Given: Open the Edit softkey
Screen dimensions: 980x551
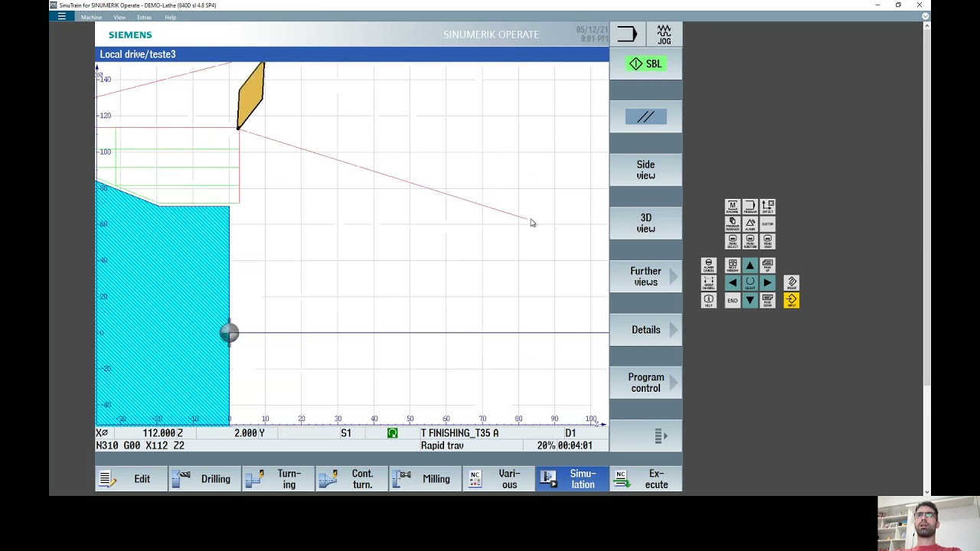Looking at the screenshot, I should 131,479.
